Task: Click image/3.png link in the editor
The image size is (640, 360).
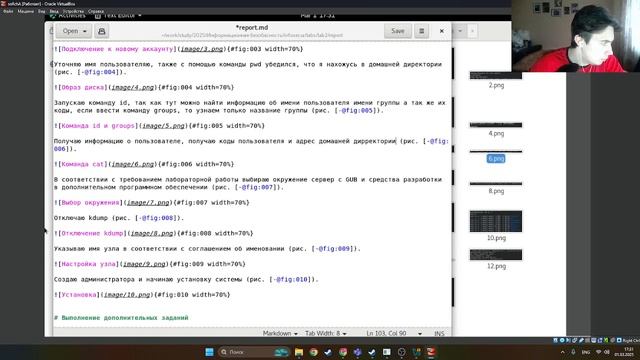Action: pyautogui.click(x=202, y=49)
